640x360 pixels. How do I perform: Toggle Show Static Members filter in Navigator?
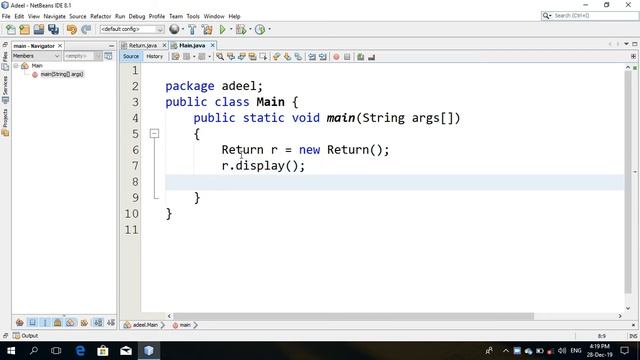coord(45,322)
